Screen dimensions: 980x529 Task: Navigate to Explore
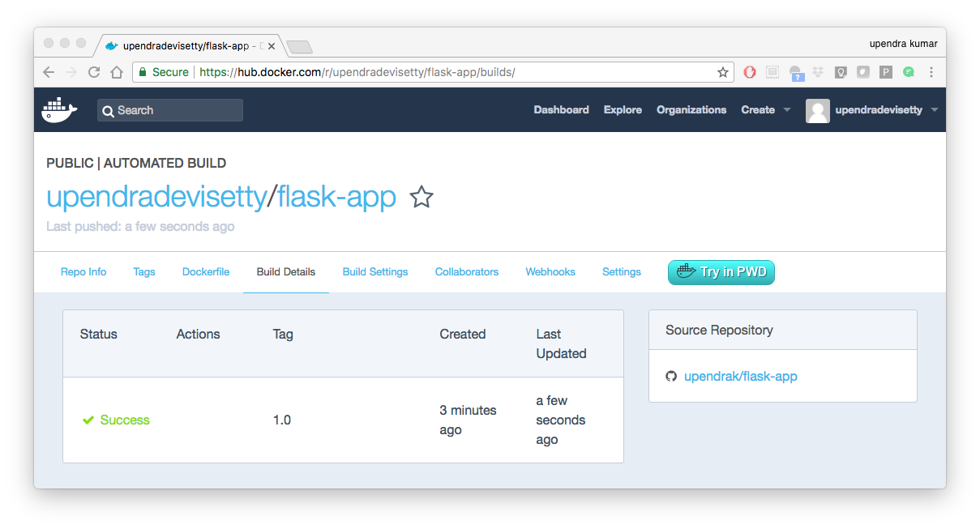pyautogui.click(x=623, y=110)
